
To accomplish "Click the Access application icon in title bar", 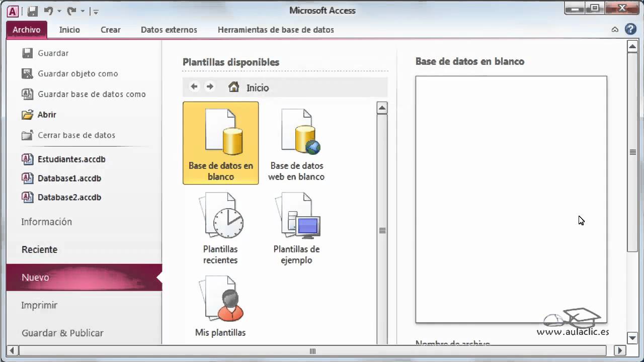I will coord(13,11).
